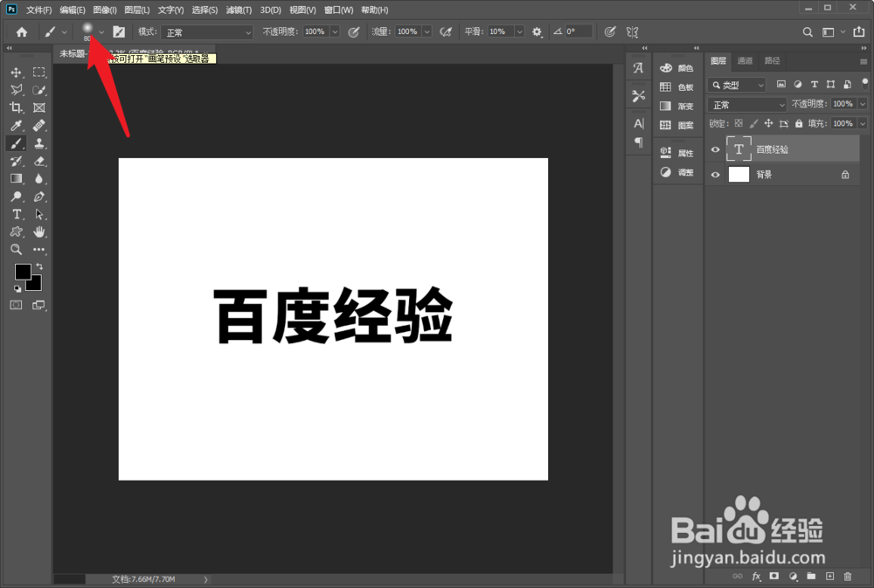874x588 pixels.
Task: Select the Dodge tool
Action: tap(16, 197)
